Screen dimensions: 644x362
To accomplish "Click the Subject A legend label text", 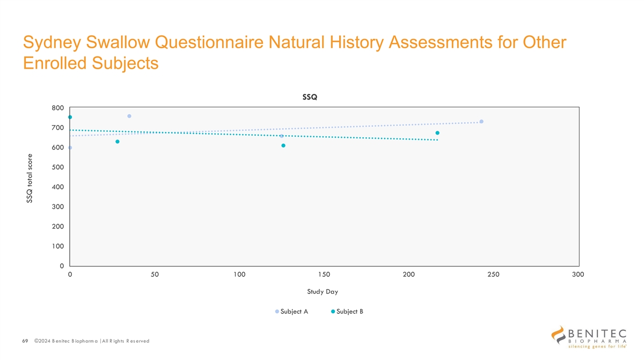I will (x=294, y=312).
